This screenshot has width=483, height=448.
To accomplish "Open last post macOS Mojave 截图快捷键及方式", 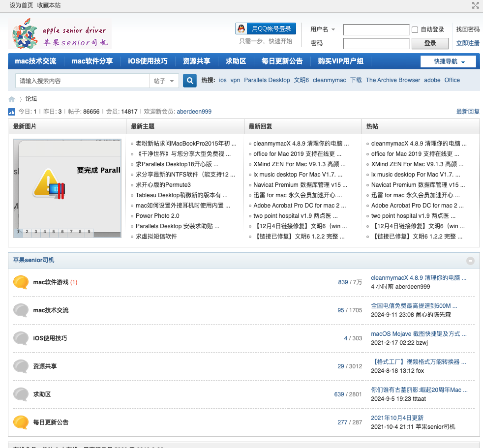I will (419, 334).
